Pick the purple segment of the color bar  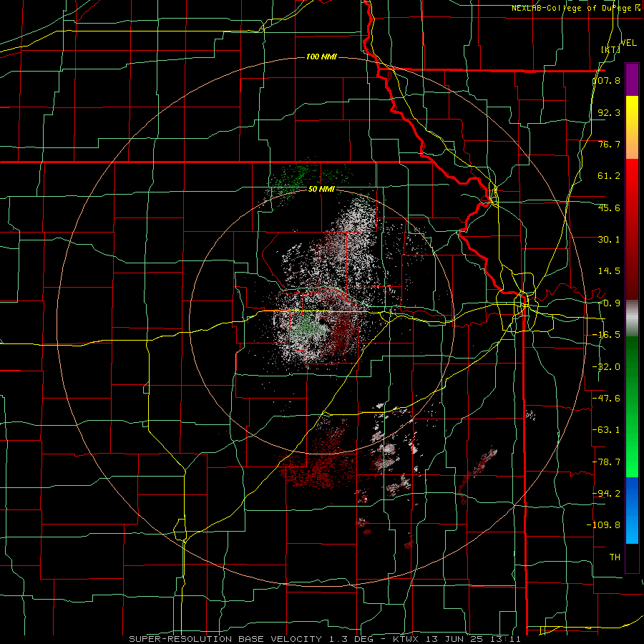pyautogui.click(x=632, y=79)
